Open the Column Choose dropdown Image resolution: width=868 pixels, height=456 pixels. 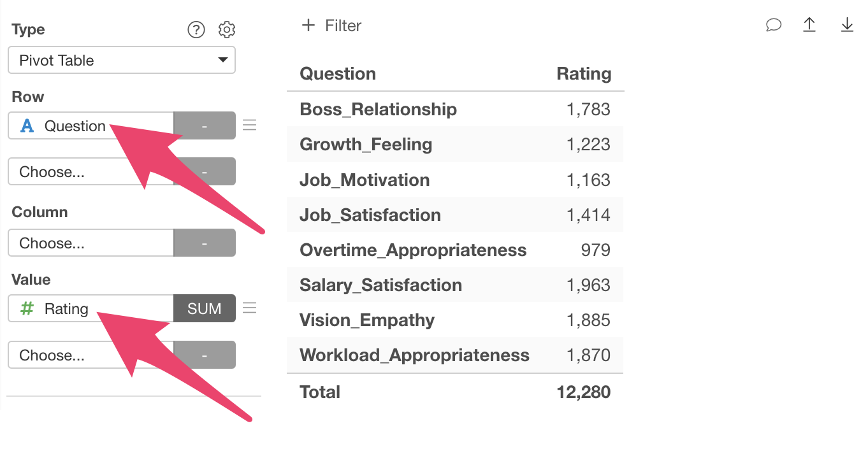(90, 243)
